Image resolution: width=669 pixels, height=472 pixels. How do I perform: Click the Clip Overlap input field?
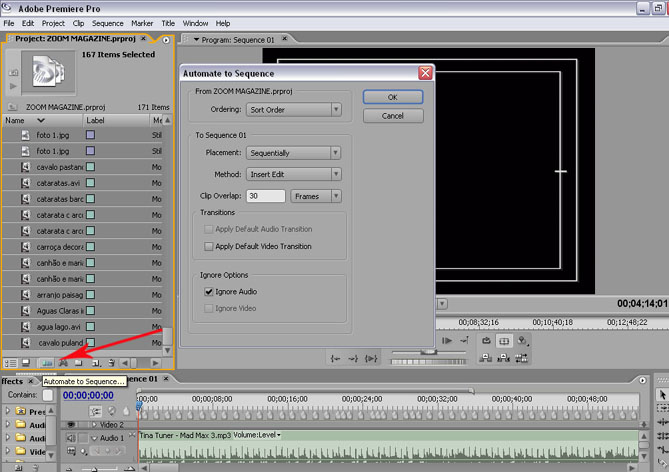(266, 196)
